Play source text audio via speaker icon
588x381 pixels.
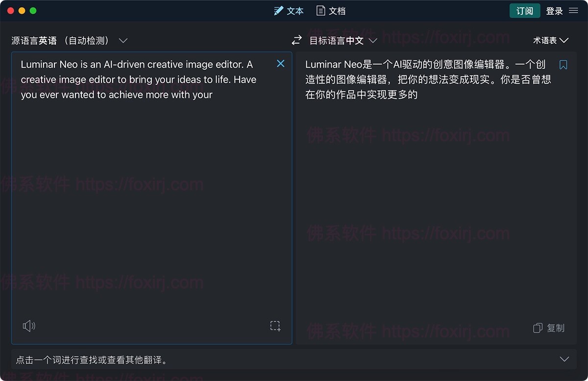tap(29, 326)
